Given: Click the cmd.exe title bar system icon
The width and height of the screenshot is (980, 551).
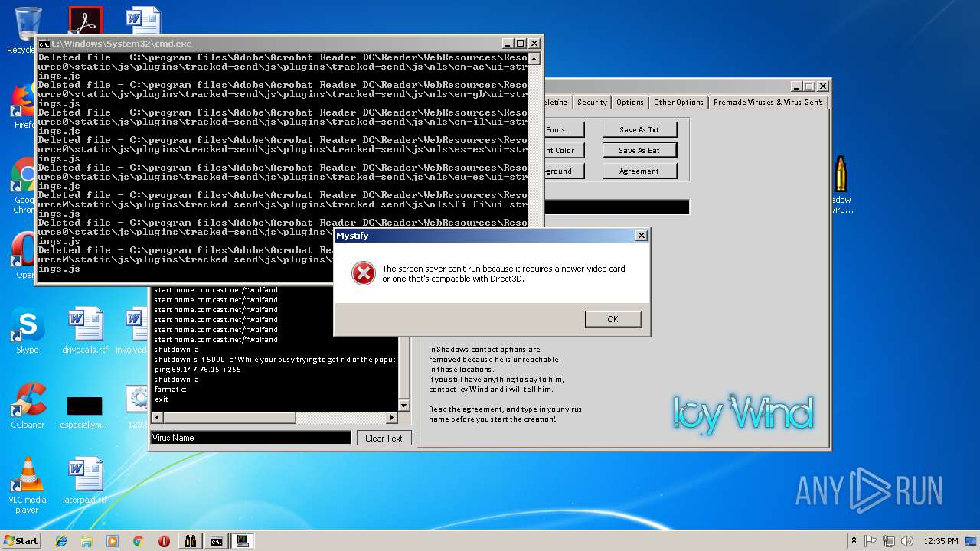Looking at the screenshot, I should [x=44, y=44].
